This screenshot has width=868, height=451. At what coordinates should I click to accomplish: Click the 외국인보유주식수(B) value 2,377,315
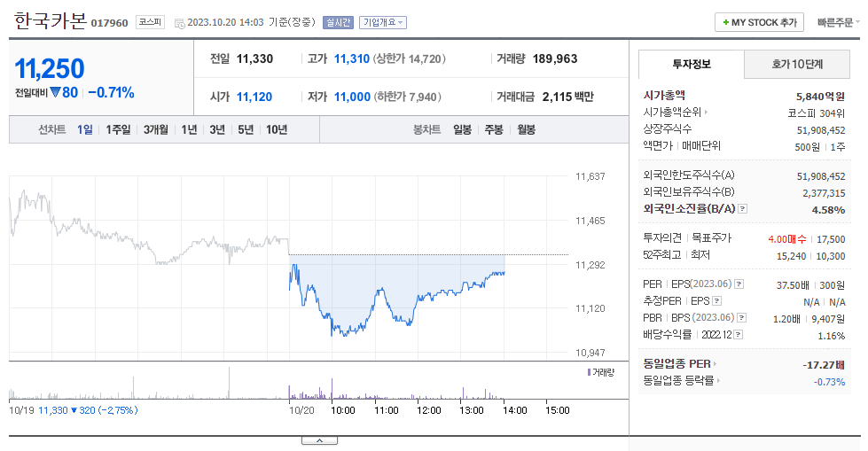click(x=824, y=194)
